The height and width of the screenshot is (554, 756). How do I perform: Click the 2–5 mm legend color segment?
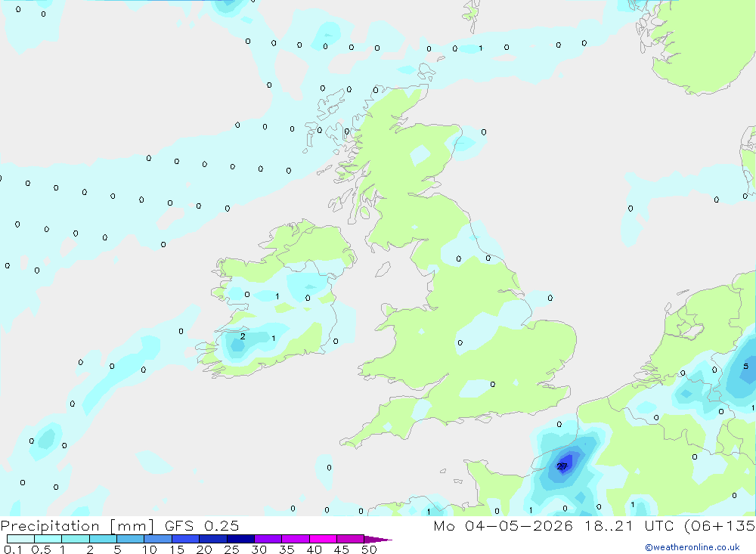103,539
